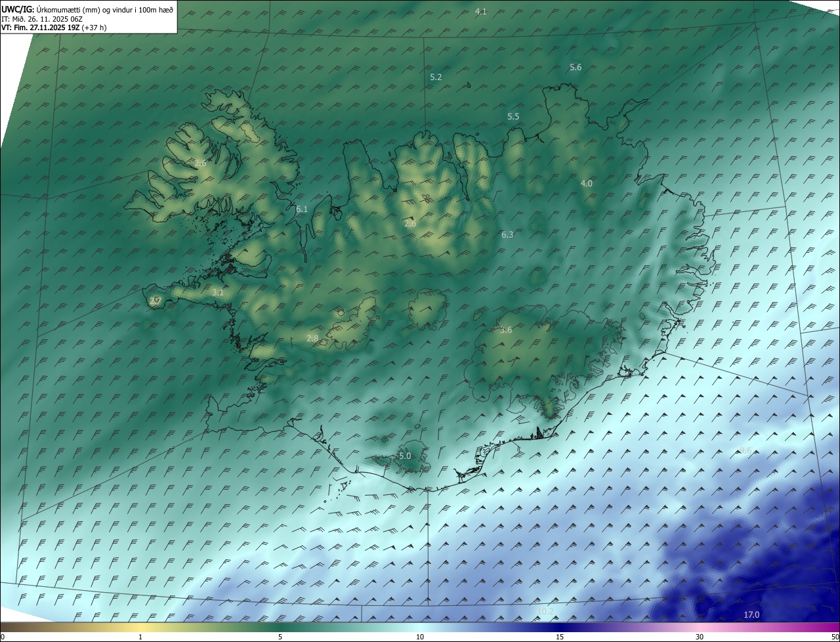The width and height of the screenshot is (840, 642).
Task: Click the map value 4.0
Action: coord(587,184)
